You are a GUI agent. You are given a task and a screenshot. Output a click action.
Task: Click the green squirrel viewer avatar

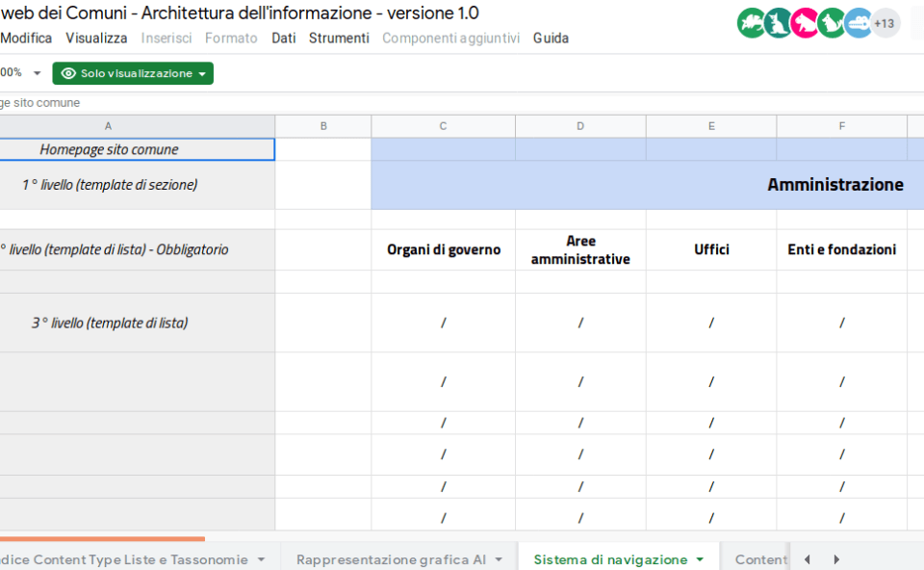point(831,23)
